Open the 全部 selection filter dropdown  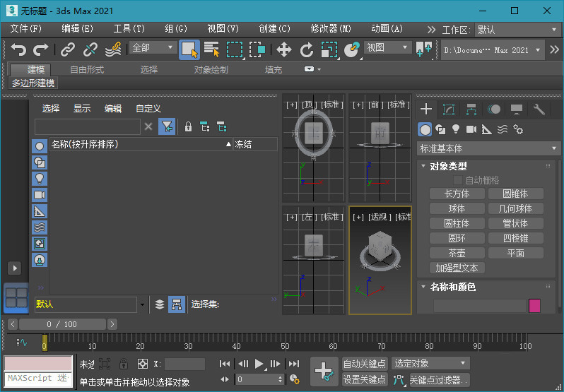click(x=152, y=47)
